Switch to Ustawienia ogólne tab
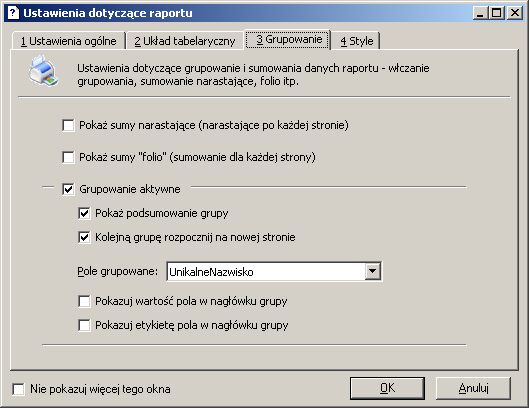 (68, 41)
